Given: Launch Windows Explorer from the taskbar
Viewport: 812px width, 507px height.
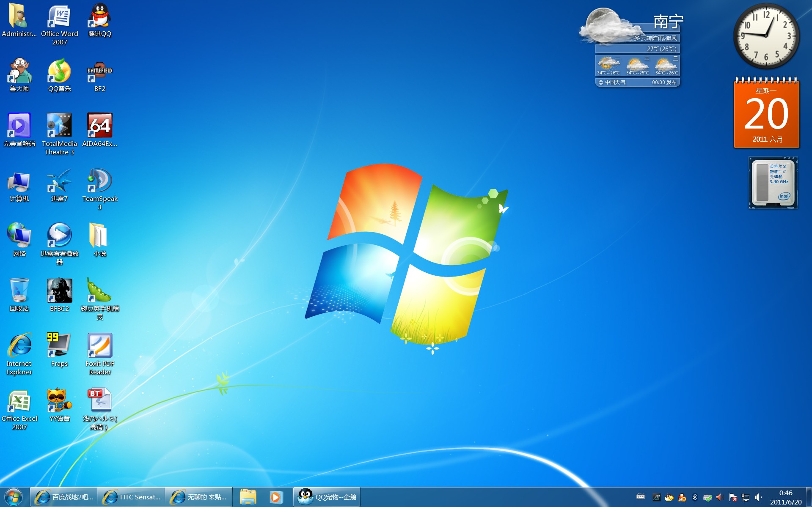Looking at the screenshot, I should click(248, 497).
